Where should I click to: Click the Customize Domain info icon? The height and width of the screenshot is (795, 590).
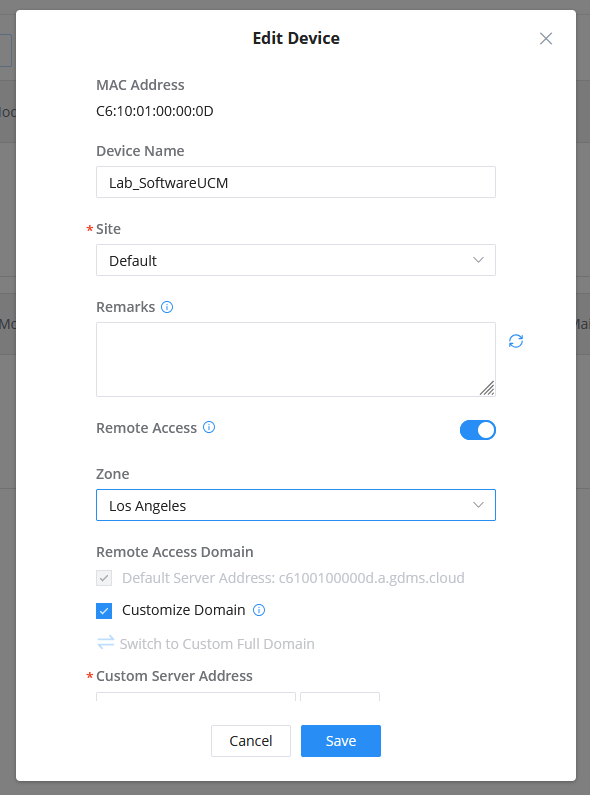[259, 610]
